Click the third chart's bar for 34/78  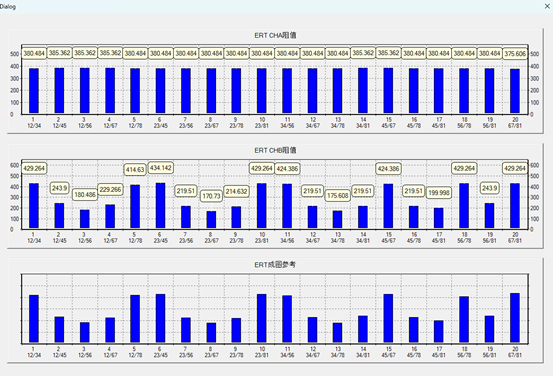point(338,333)
